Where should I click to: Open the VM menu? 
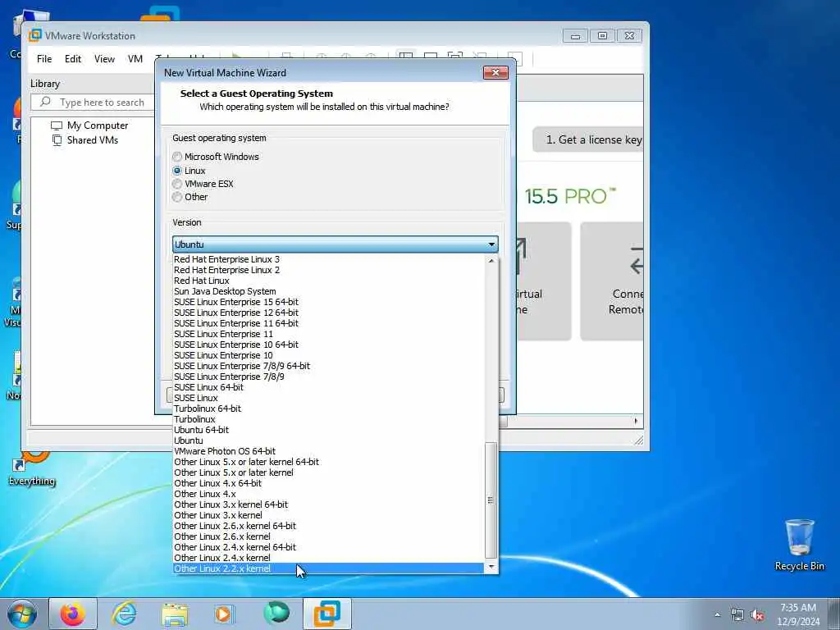pos(135,59)
